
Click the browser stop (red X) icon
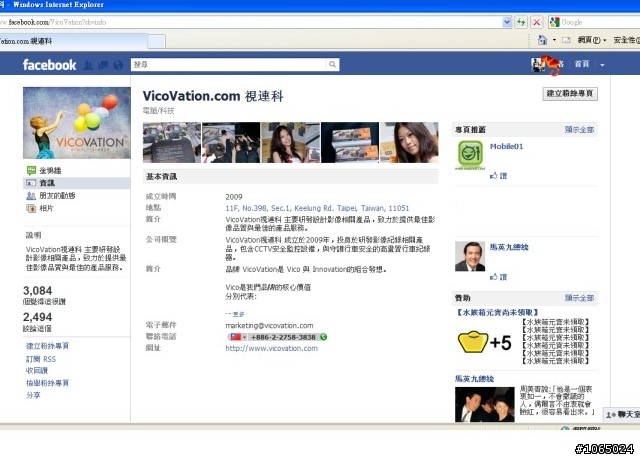(537, 22)
